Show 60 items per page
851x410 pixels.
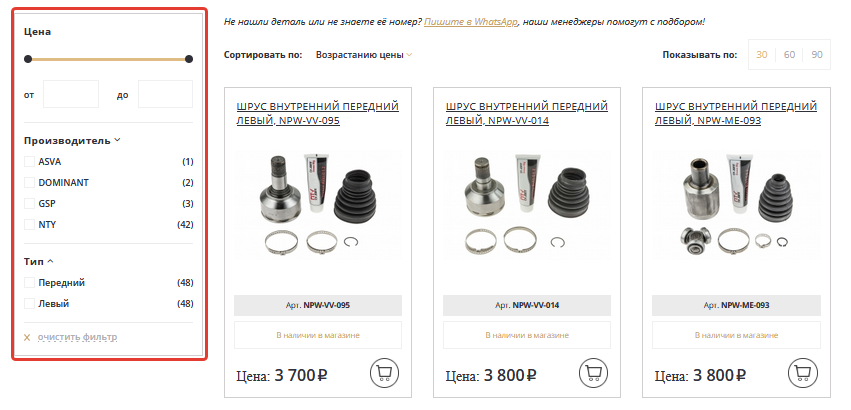[789, 55]
